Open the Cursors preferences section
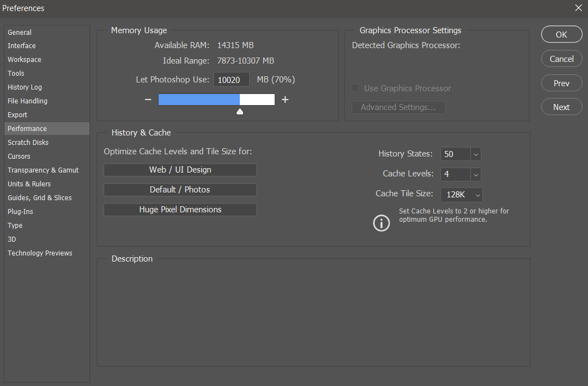This screenshot has height=386, width=588. (19, 156)
